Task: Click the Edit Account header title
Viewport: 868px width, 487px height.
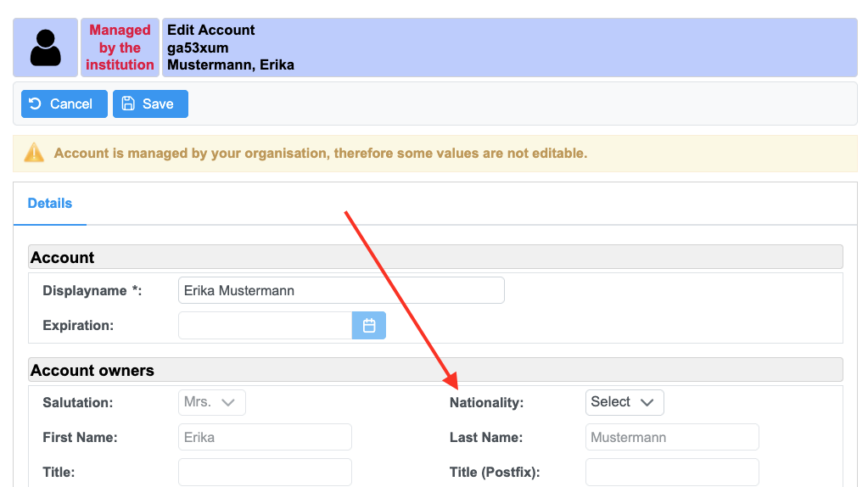Action: pyautogui.click(x=211, y=31)
